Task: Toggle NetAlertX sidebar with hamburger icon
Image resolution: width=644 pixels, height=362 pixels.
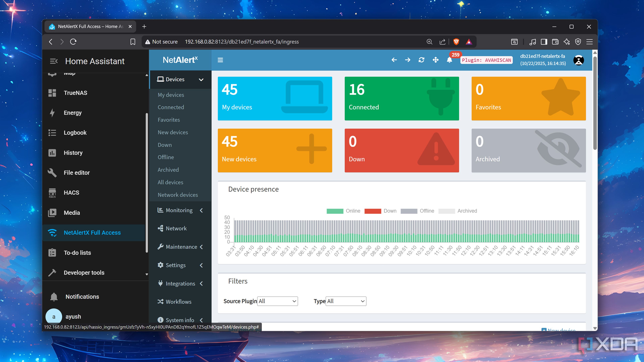Action: point(220,60)
